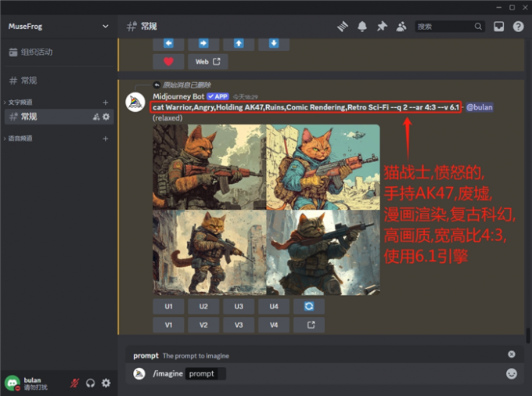Click the search magnifier icon
532x396 pixels.
[478, 27]
